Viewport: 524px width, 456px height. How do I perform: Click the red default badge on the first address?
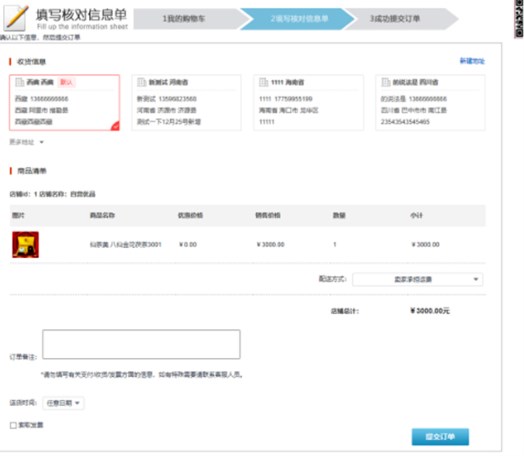pos(67,82)
